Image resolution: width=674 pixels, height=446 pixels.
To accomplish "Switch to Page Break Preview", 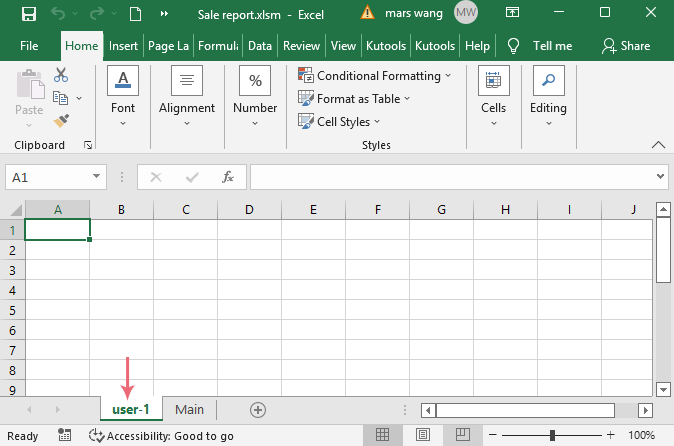I will pyautogui.click(x=463, y=435).
